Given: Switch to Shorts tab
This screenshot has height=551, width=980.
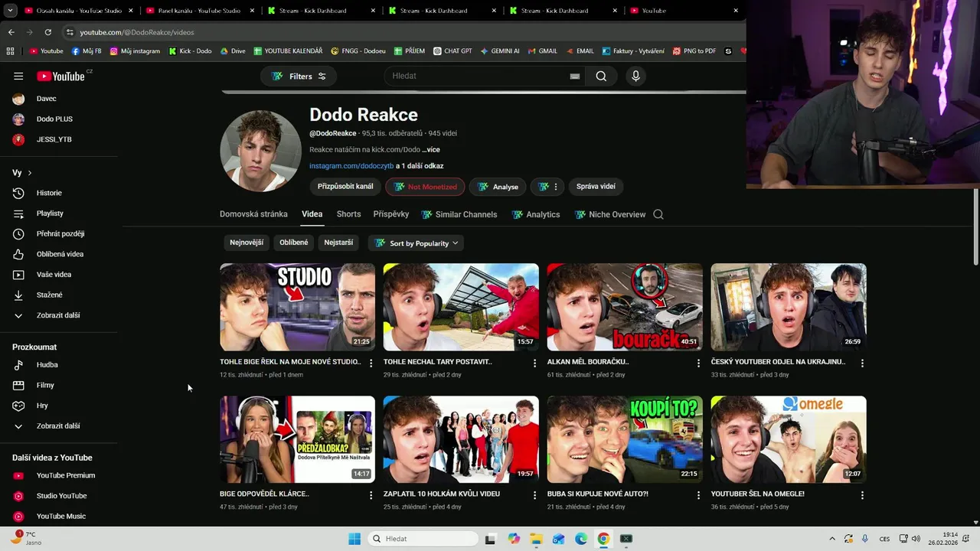Looking at the screenshot, I should click(348, 214).
